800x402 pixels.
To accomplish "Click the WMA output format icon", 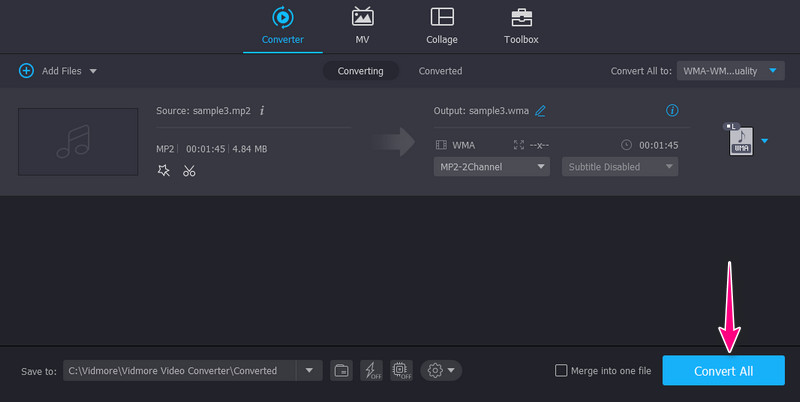I will 741,141.
